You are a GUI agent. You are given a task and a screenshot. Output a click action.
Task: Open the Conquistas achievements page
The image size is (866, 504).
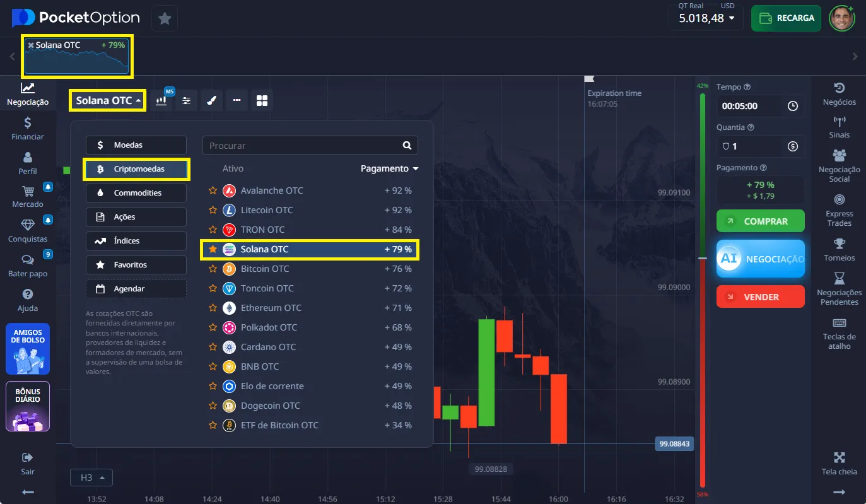coord(28,231)
